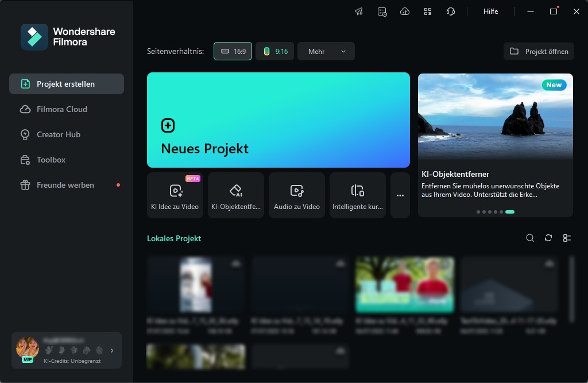
Task: Open Freunde werben page
Action: [67, 185]
